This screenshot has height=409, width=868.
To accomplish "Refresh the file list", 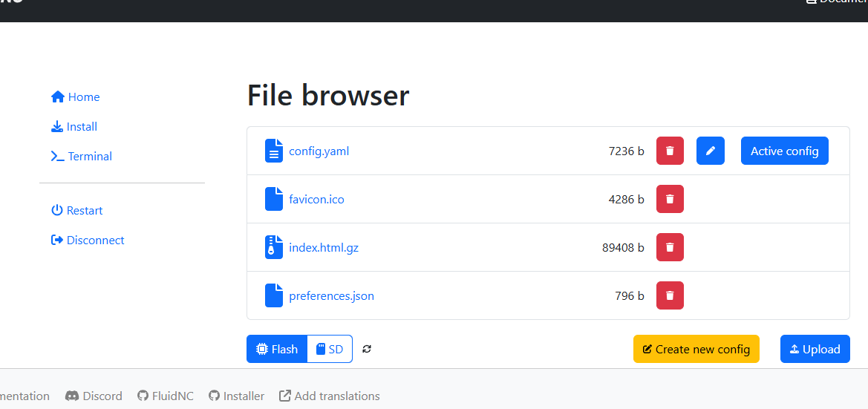I will coord(367,349).
